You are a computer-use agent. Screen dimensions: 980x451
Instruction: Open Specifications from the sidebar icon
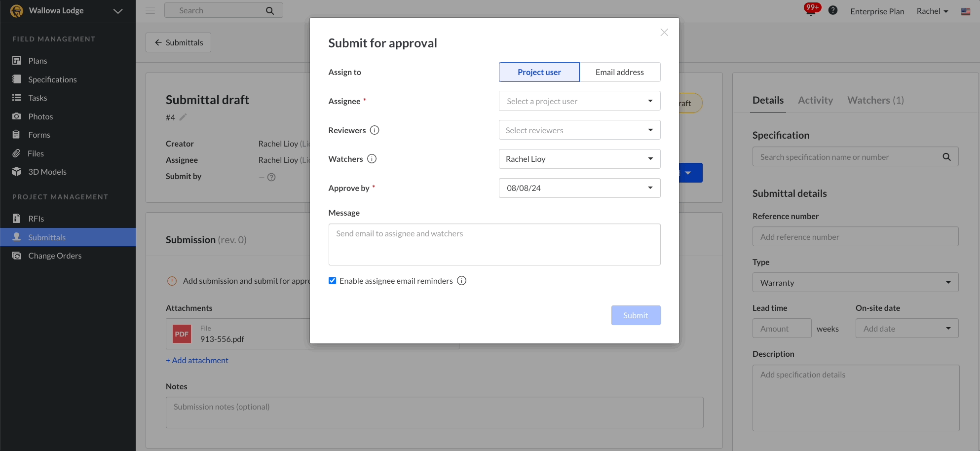[17, 79]
